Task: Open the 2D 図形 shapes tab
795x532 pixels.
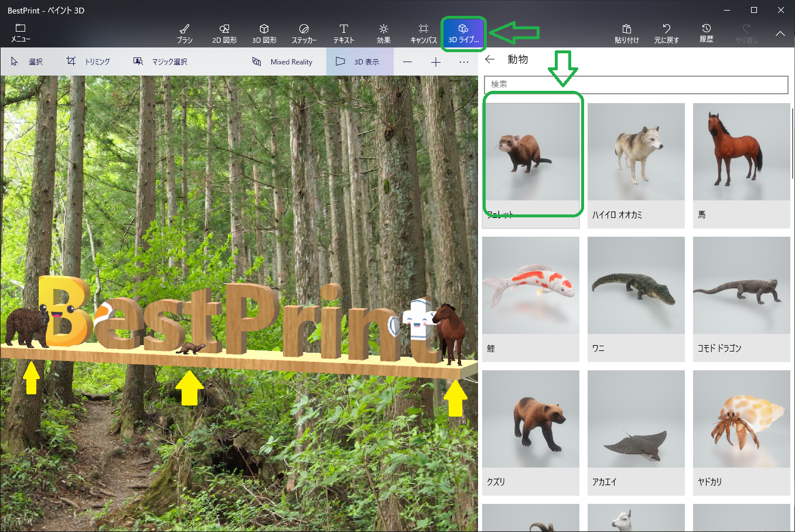Action: pos(224,33)
